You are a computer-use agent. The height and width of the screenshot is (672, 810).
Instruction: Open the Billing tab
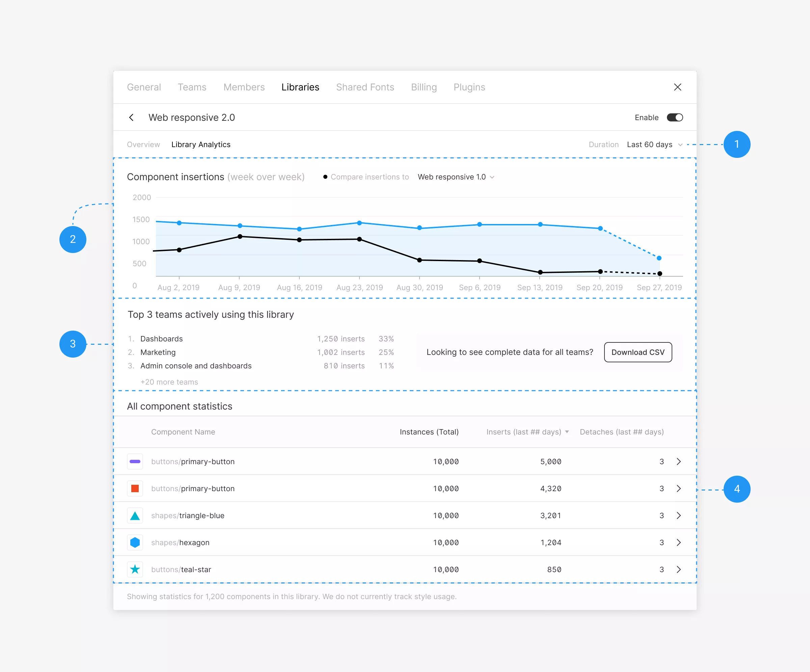click(424, 87)
